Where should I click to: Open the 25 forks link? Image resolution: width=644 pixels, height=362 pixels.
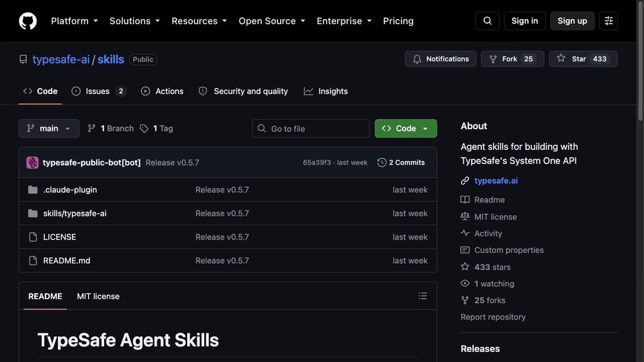pos(490,300)
